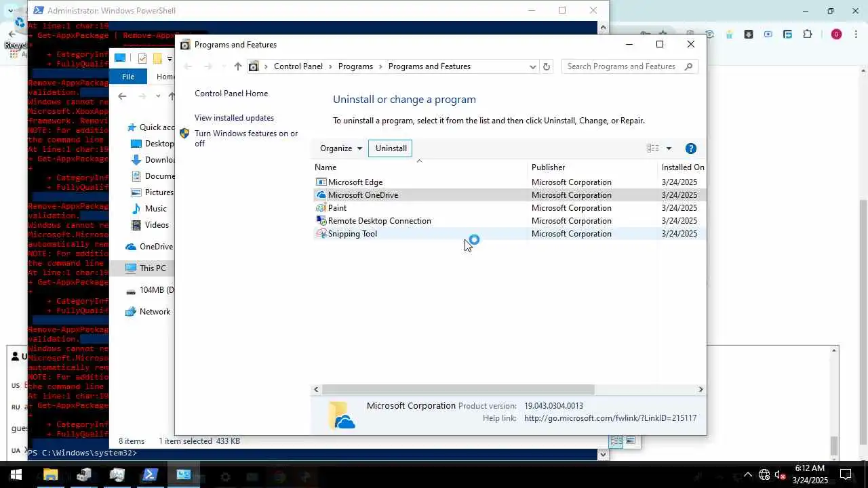The height and width of the screenshot is (488, 868).
Task: Open the Windows Start menu
Action: click(x=16, y=475)
